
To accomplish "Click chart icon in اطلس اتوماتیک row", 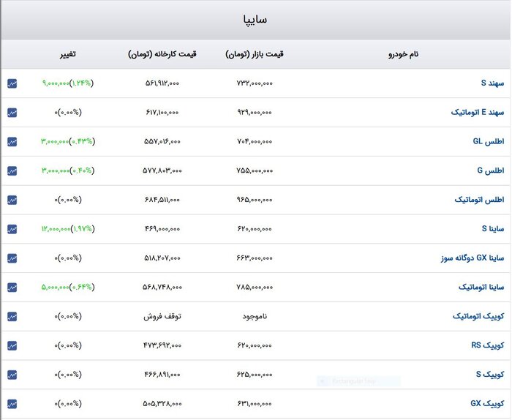I will tap(12, 200).
